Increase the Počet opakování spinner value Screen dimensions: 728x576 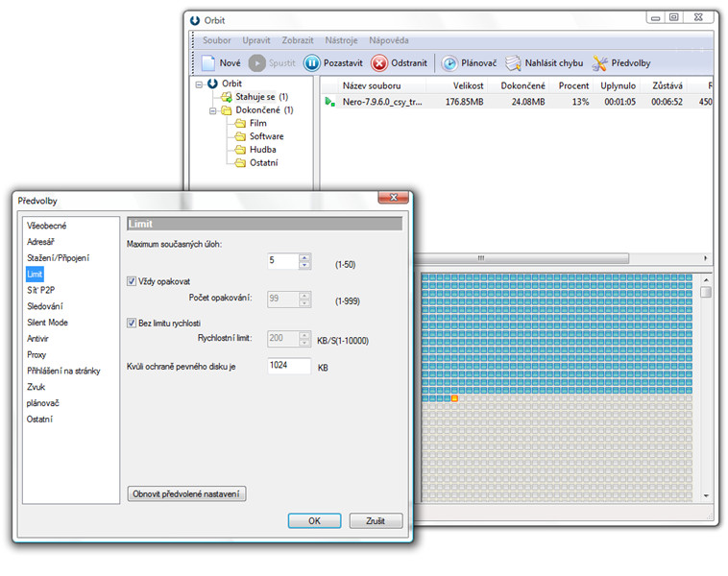coord(304,296)
